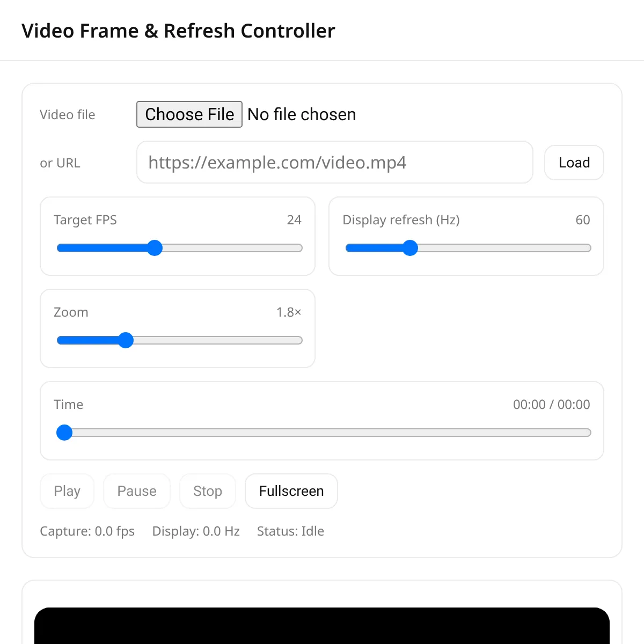
Task: Click the middle of the Time seek bar
Action: tap(324, 433)
